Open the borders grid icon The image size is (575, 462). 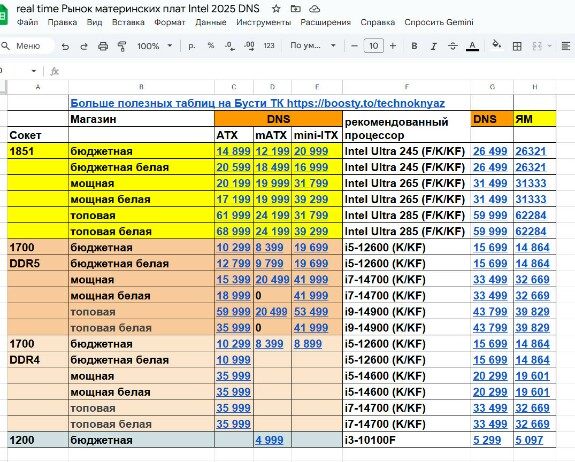tap(517, 46)
